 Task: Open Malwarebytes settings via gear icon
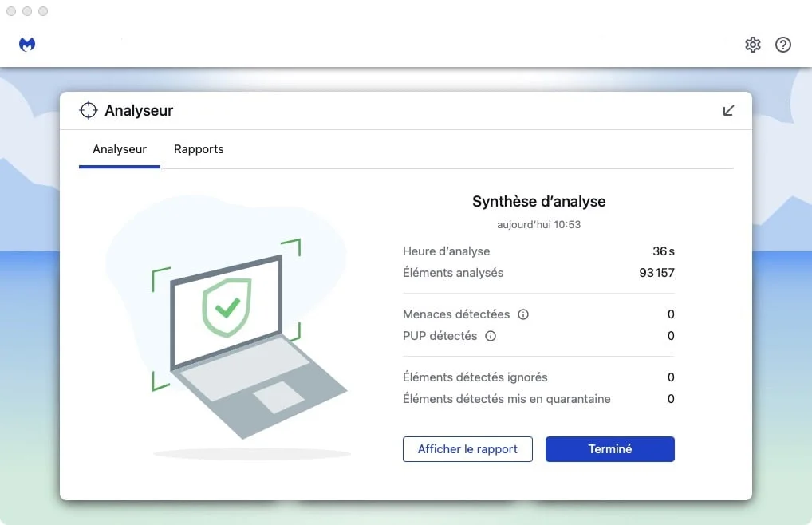tap(752, 45)
